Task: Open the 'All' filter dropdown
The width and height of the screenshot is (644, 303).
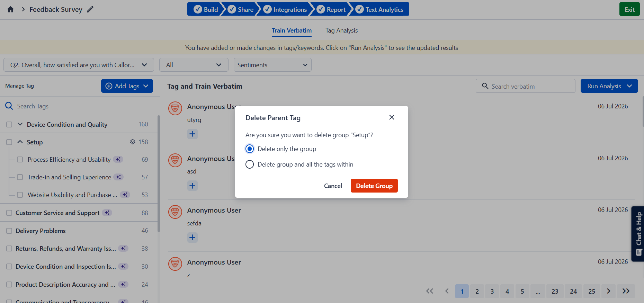Action: click(x=194, y=65)
